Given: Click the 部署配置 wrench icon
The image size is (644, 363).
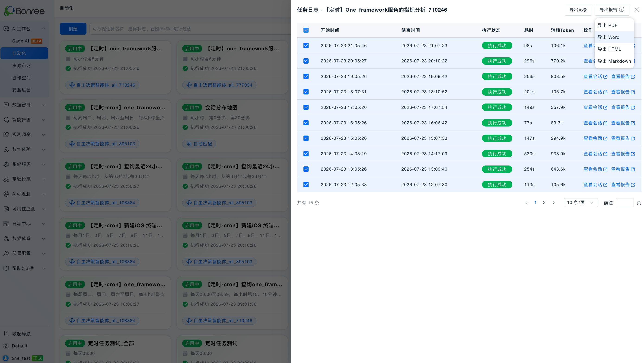Looking at the screenshot, I should 6,253.
